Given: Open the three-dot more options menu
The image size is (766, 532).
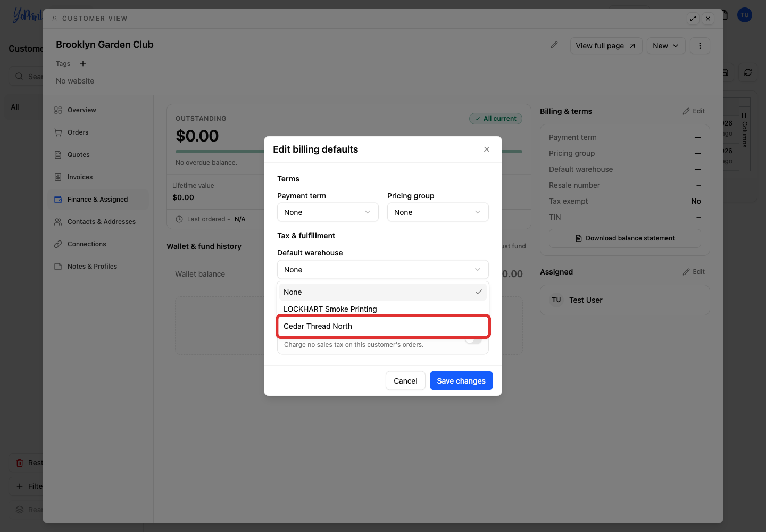Looking at the screenshot, I should pos(700,46).
